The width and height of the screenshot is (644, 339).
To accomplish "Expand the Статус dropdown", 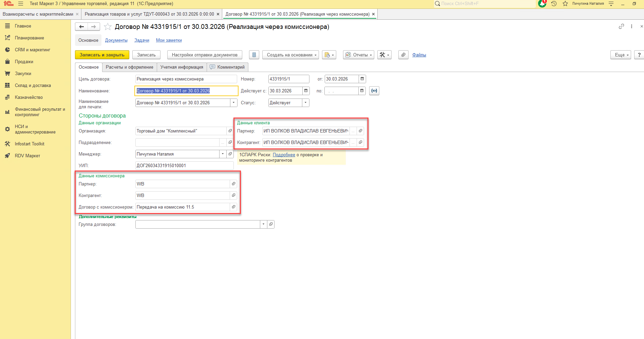I will [306, 103].
